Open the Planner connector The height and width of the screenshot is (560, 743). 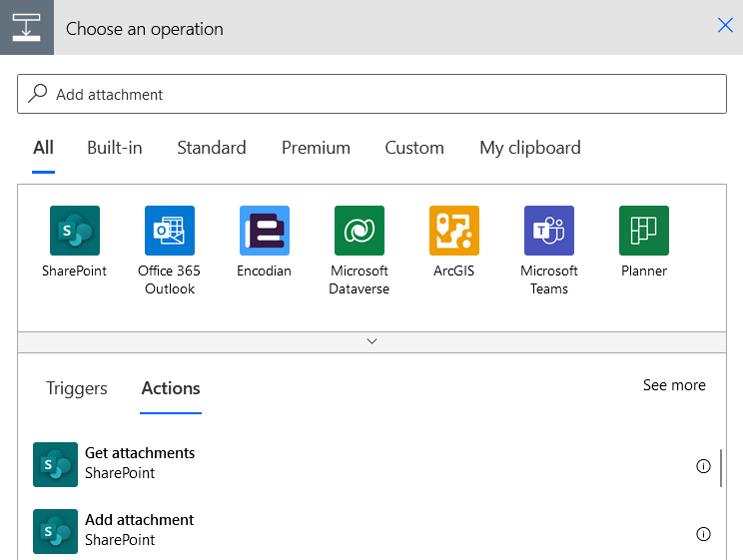(643, 231)
